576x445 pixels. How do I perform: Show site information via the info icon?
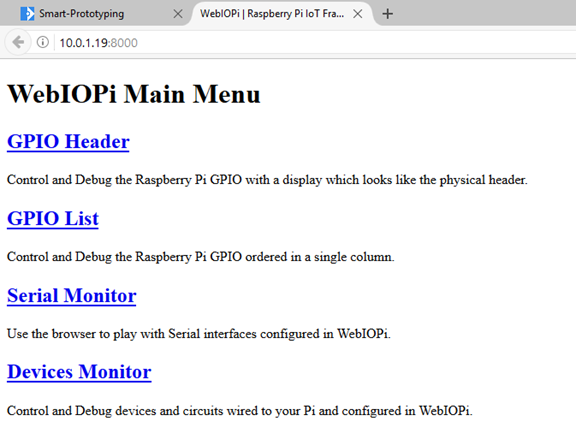pyautogui.click(x=43, y=42)
